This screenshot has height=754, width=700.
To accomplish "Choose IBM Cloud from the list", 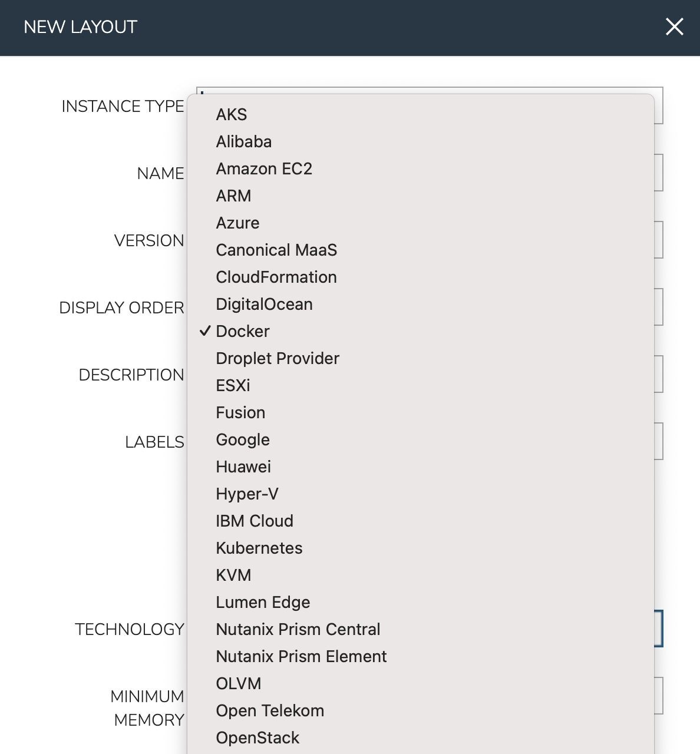I will tap(255, 521).
